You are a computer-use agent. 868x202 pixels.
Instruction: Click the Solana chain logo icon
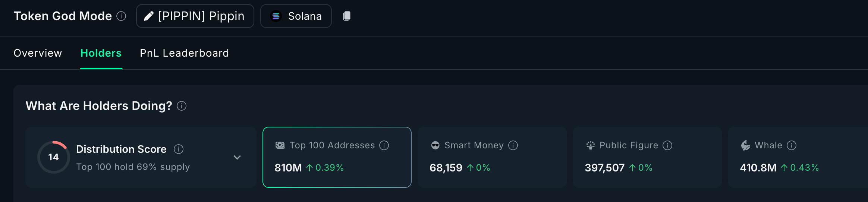tap(276, 16)
